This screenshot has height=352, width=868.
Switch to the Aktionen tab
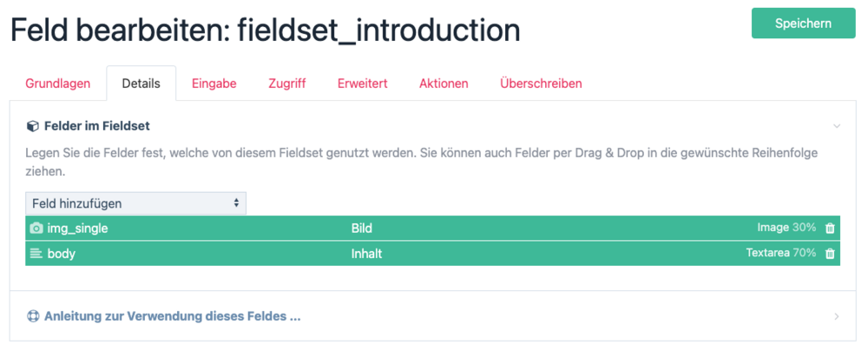point(444,83)
